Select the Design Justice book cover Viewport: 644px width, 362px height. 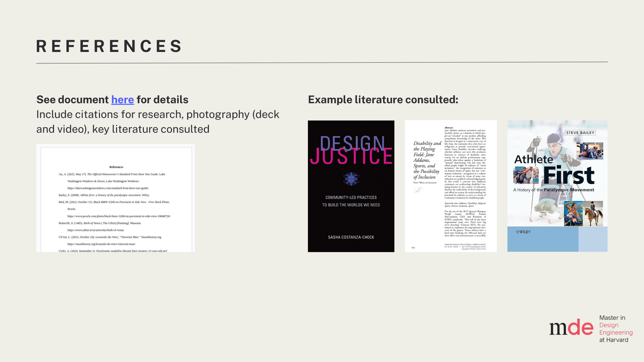click(x=351, y=186)
